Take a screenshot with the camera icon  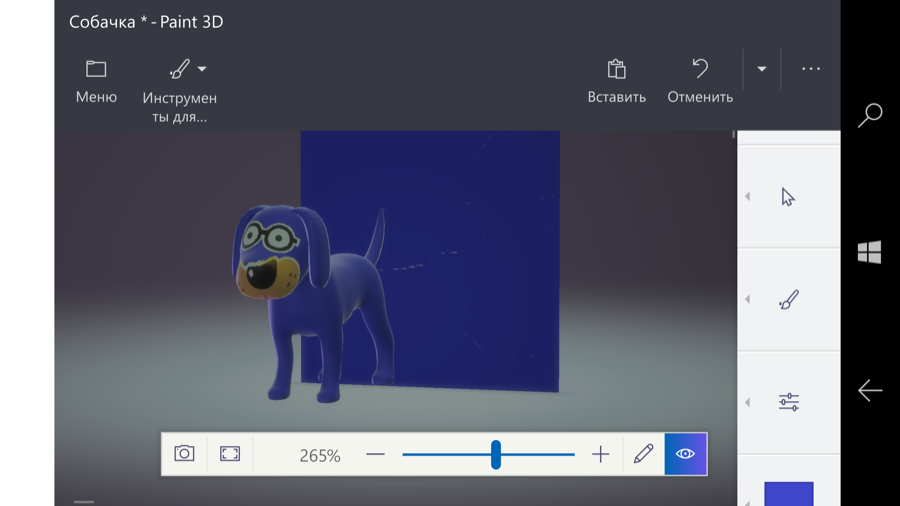pyautogui.click(x=184, y=454)
